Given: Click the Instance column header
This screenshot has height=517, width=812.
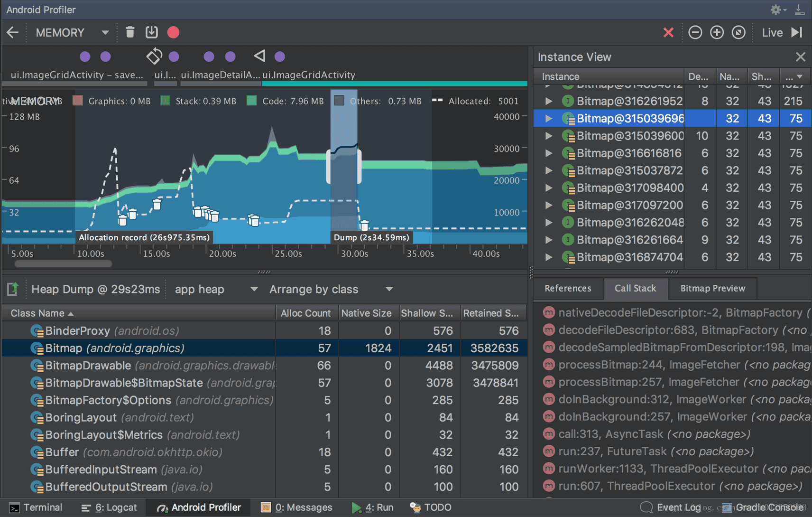Looking at the screenshot, I should click(609, 76).
